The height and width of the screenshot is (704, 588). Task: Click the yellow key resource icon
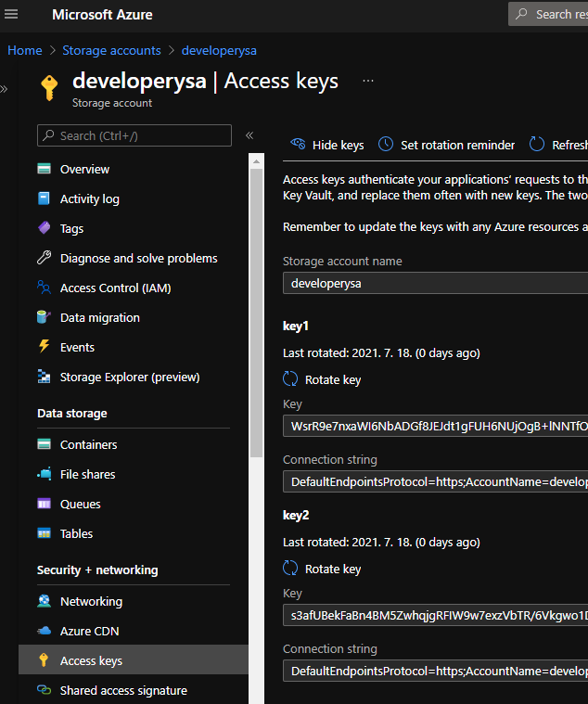(x=49, y=87)
